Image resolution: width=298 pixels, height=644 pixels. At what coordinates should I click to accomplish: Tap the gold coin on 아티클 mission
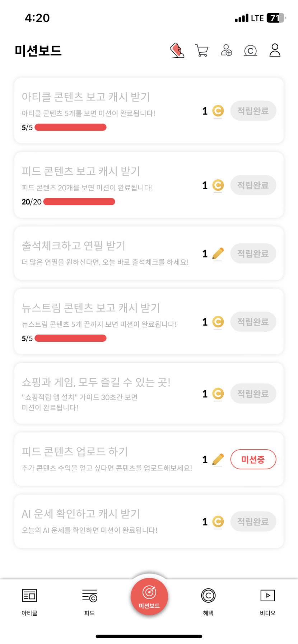[x=218, y=111]
